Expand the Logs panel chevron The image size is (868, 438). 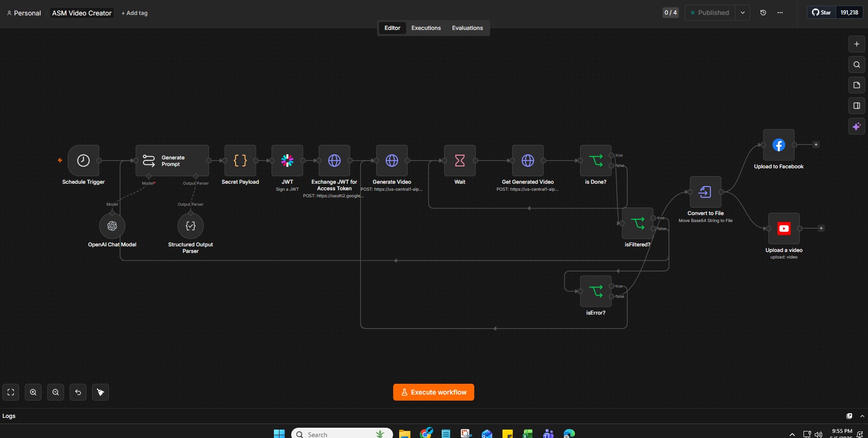862,416
